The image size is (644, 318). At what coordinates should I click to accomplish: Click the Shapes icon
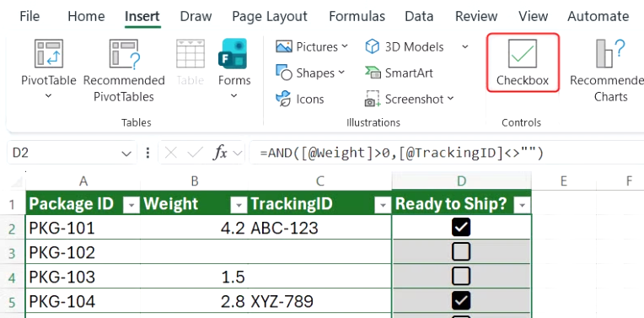click(x=284, y=73)
